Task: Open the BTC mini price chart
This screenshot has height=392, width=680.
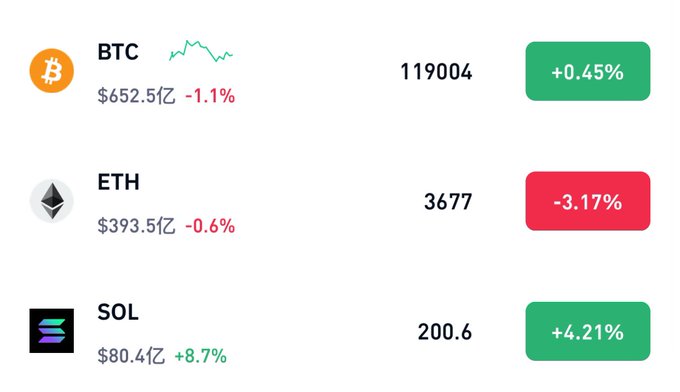Action: (x=201, y=51)
